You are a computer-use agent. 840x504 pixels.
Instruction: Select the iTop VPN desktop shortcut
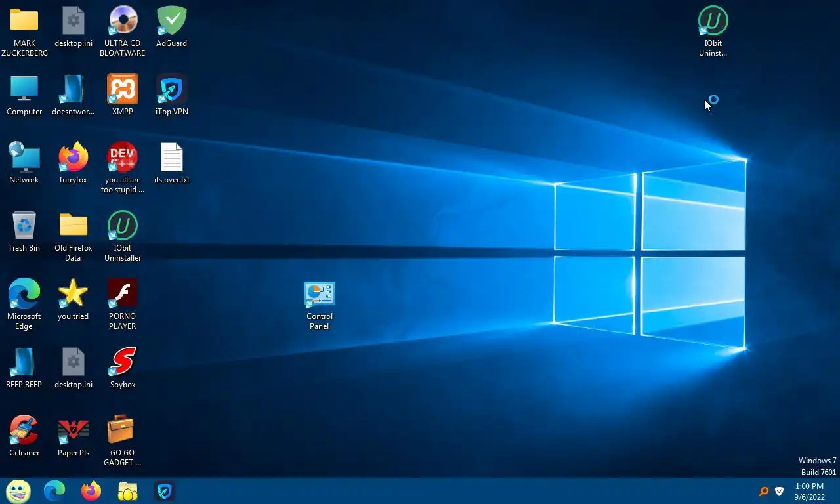click(172, 89)
